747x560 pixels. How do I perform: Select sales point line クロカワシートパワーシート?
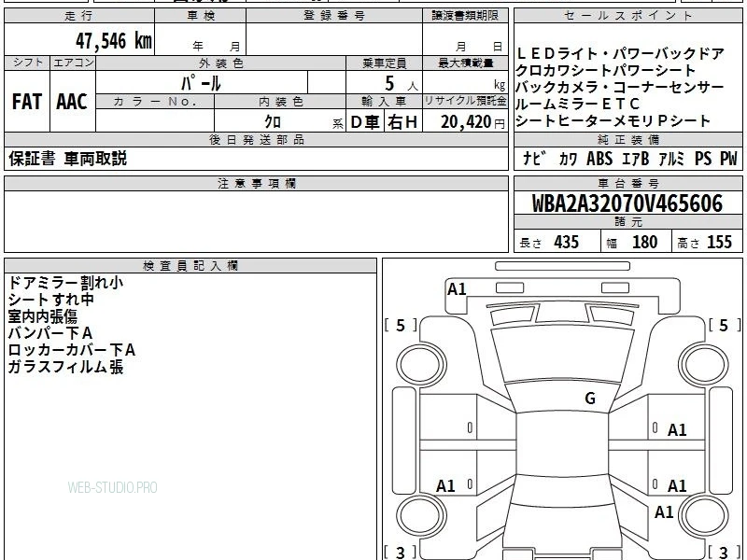(x=605, y=71)
